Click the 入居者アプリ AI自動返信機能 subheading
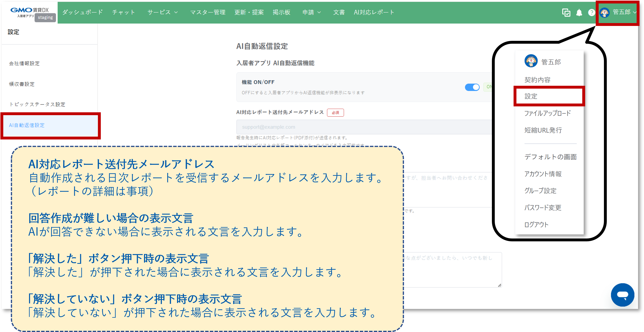 pos(275,63)
